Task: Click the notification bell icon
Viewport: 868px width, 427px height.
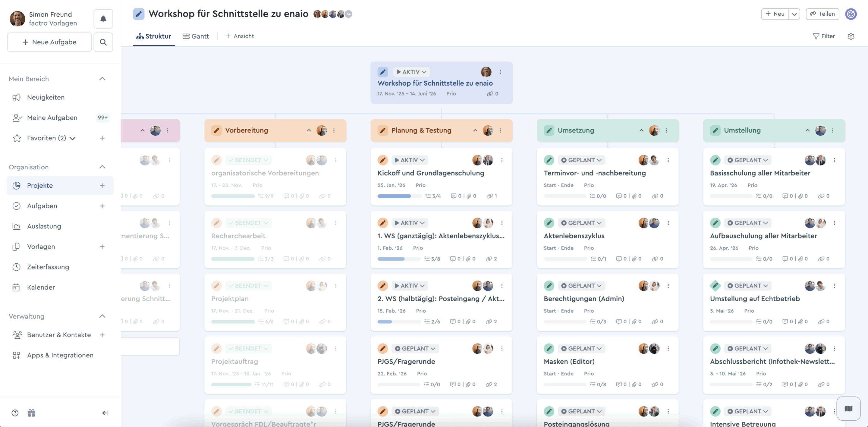Action: pyautogui.click(x=103, y=19)
